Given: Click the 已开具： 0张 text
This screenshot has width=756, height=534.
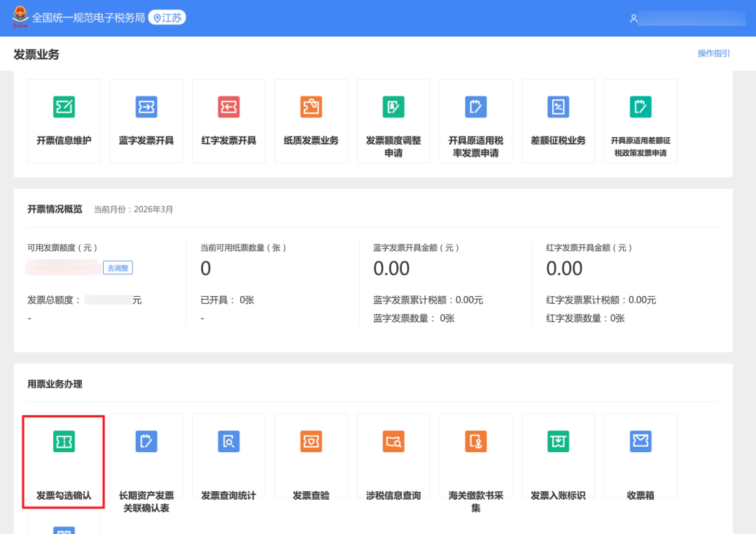Looking at the screenshot, I should (x=227, y=300).
